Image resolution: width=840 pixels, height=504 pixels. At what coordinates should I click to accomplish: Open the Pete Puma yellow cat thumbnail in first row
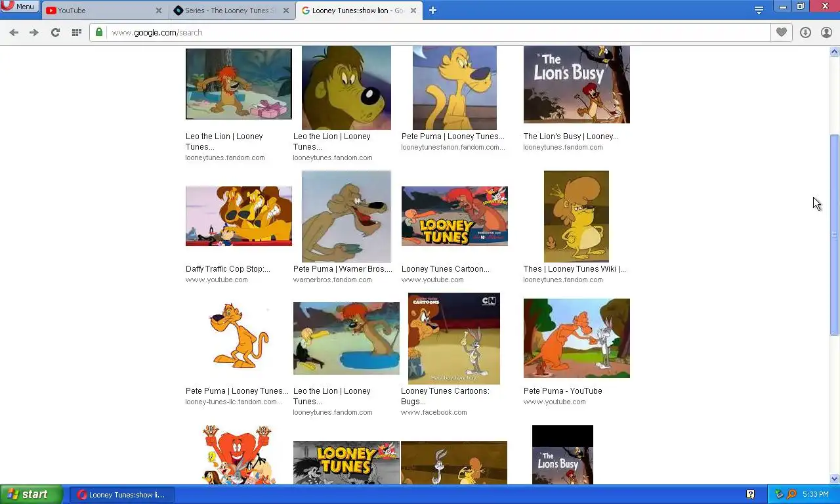pyautogui.click(x=454, y=88)
